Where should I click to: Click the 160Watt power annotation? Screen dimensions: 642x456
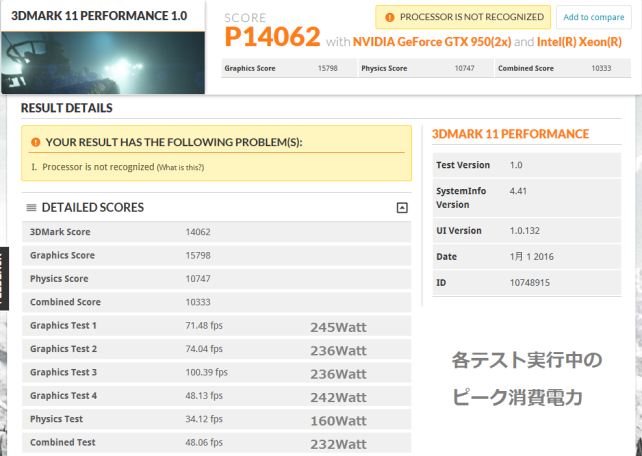click(x=338, y=421)
